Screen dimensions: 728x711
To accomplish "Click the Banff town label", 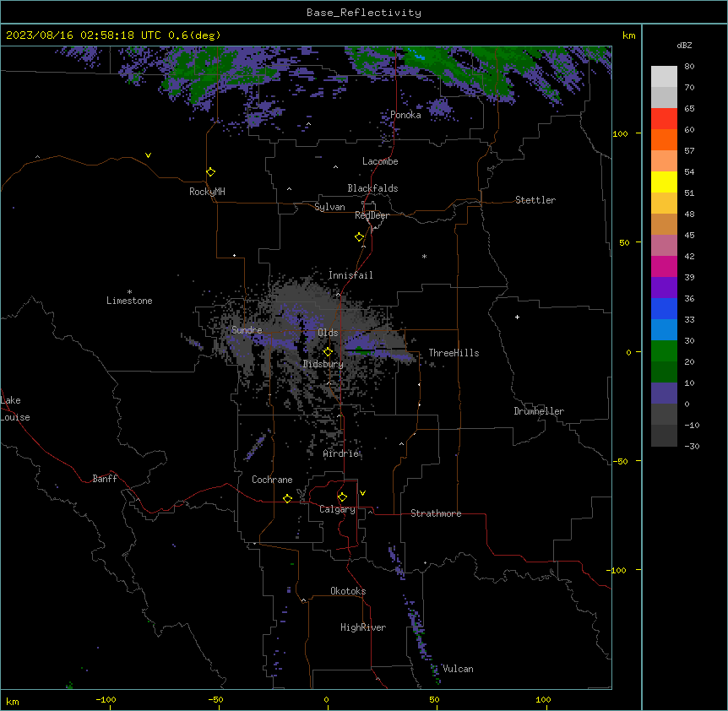I will 105,479.
